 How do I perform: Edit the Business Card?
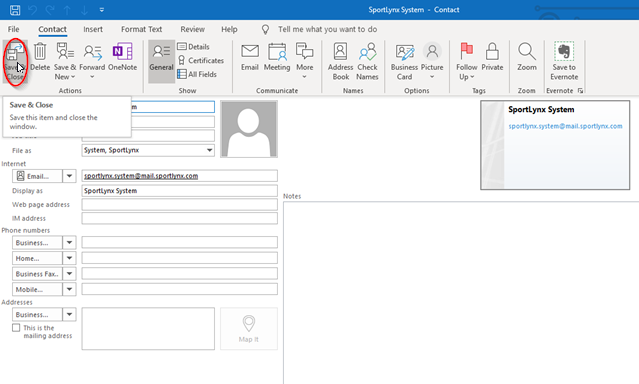(404, 61)
